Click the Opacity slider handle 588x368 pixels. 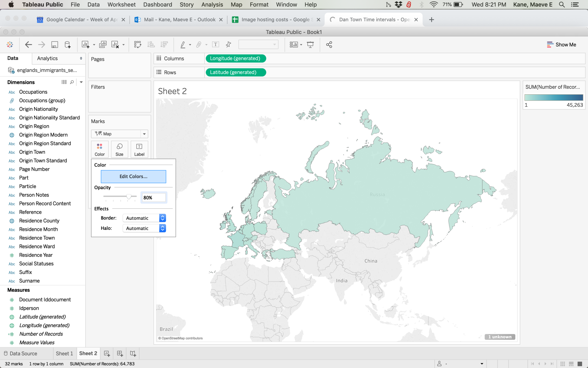point(129,197)
